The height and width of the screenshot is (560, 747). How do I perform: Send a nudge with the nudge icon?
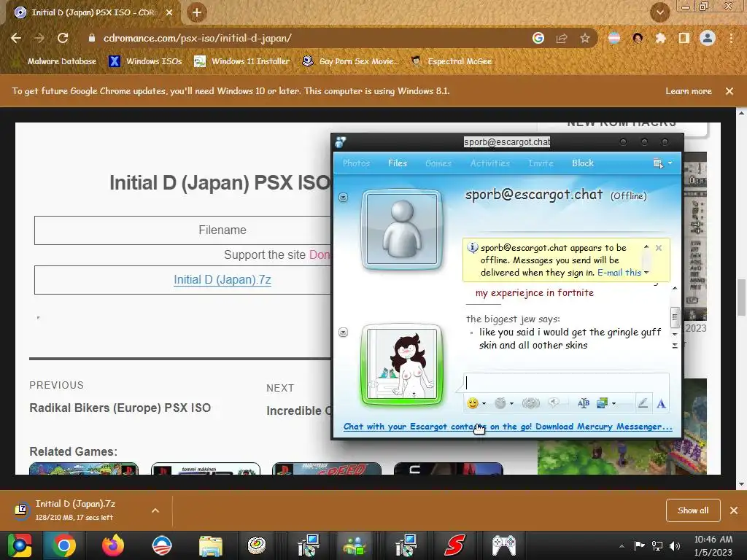531,403
